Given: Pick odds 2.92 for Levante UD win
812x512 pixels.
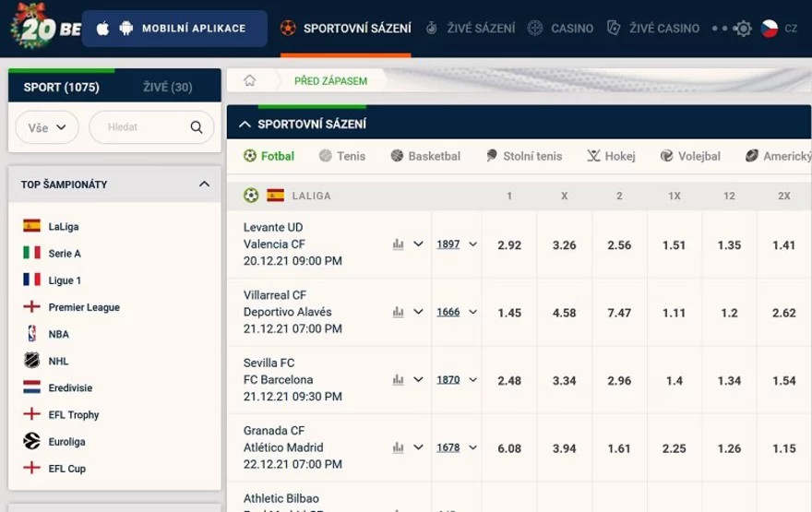Looking at the screenshot, I should 509,245.
